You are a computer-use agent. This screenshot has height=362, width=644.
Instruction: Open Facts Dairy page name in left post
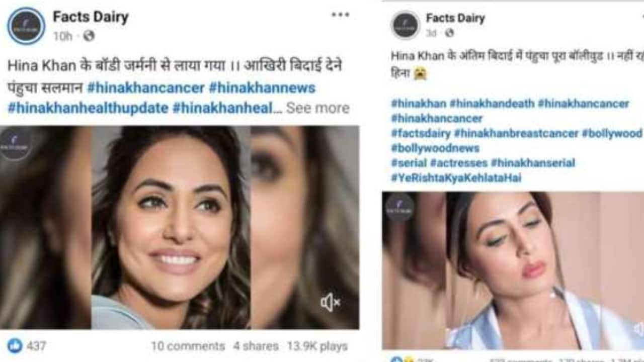click(x=91, y=17)
